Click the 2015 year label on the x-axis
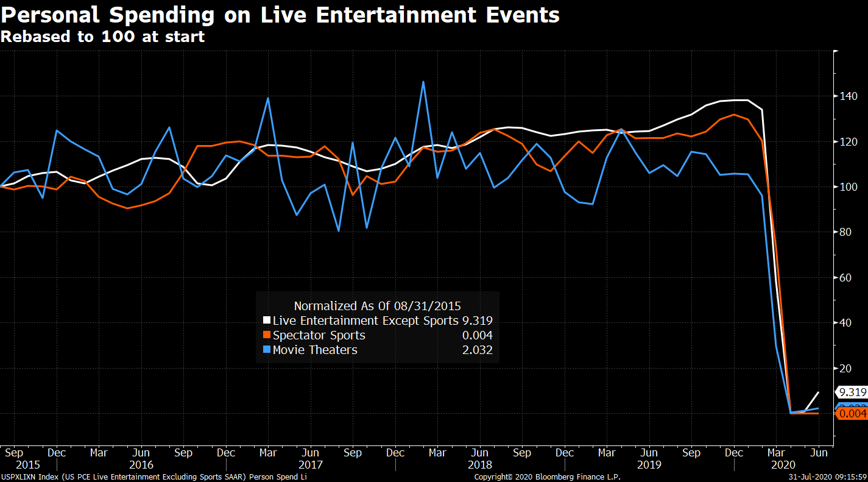Image resolution: width=868 pixels, height=482 pixels. click(x=13, y=464)
